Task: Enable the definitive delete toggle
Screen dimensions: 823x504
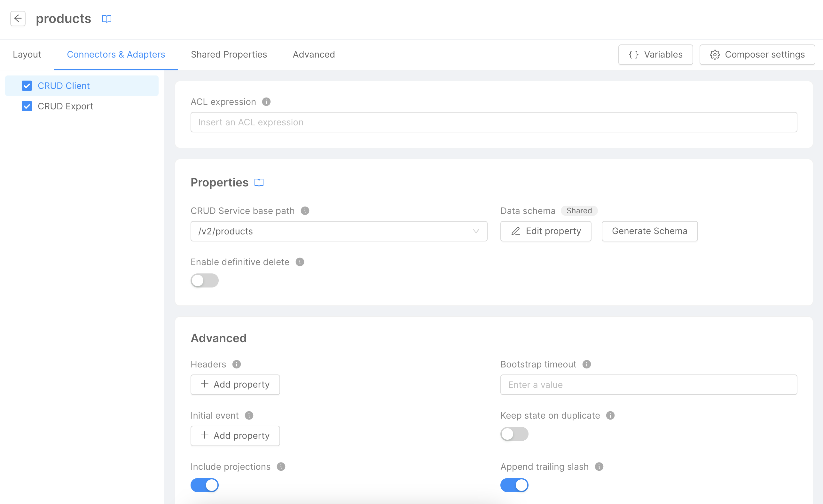Action: pos(204,280)
